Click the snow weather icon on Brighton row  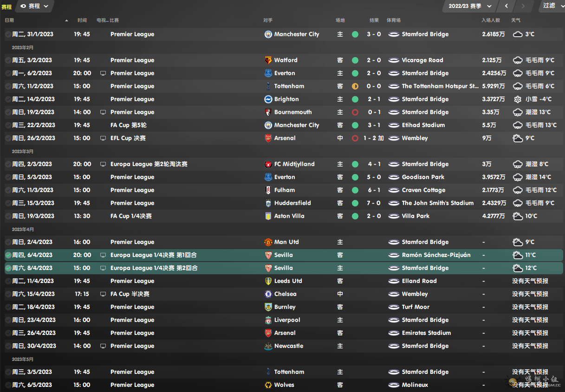518,99
